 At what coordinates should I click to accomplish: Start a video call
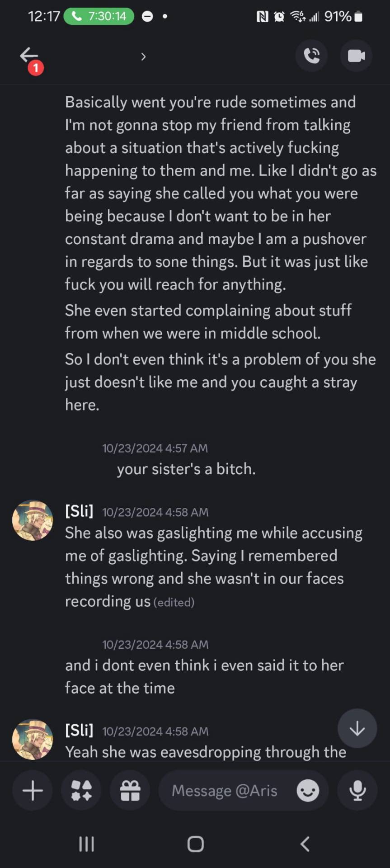click(x=356, y=56)
